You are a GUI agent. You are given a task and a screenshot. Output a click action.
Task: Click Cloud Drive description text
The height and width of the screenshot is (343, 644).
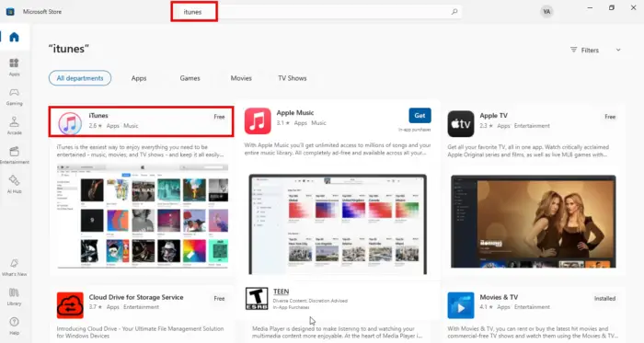point(140,332)
